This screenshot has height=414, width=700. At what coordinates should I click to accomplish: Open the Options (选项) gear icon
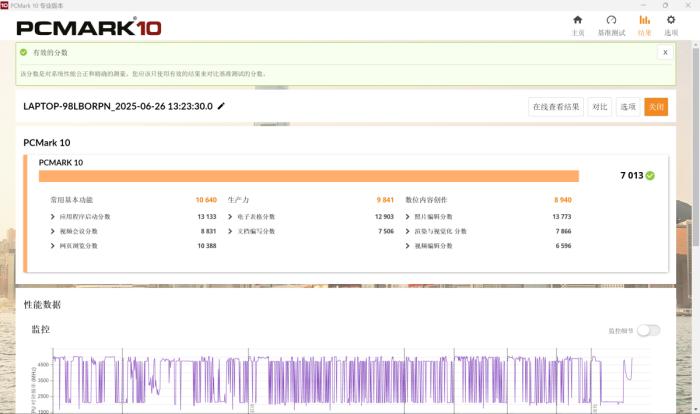pyautogui.click(x=671, y=20)
